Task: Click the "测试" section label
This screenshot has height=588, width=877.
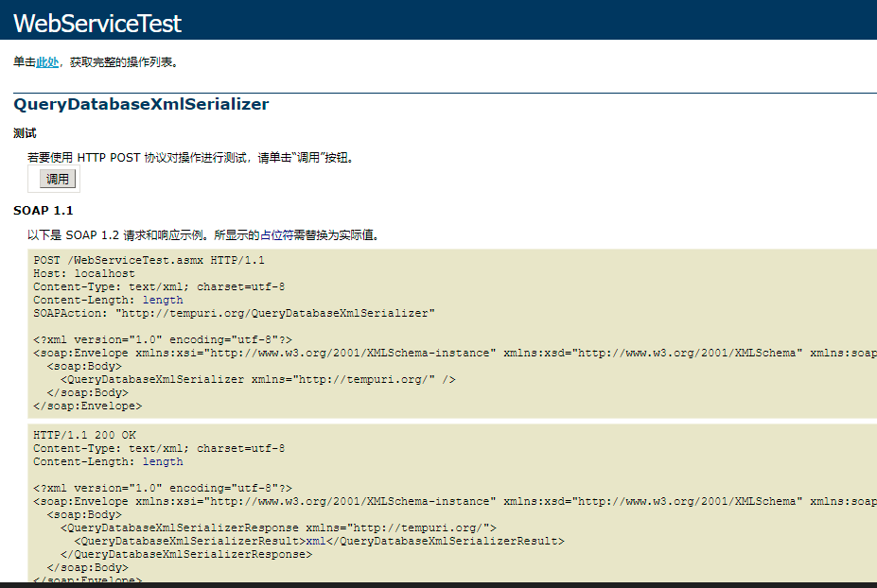Action: (25, 133)
